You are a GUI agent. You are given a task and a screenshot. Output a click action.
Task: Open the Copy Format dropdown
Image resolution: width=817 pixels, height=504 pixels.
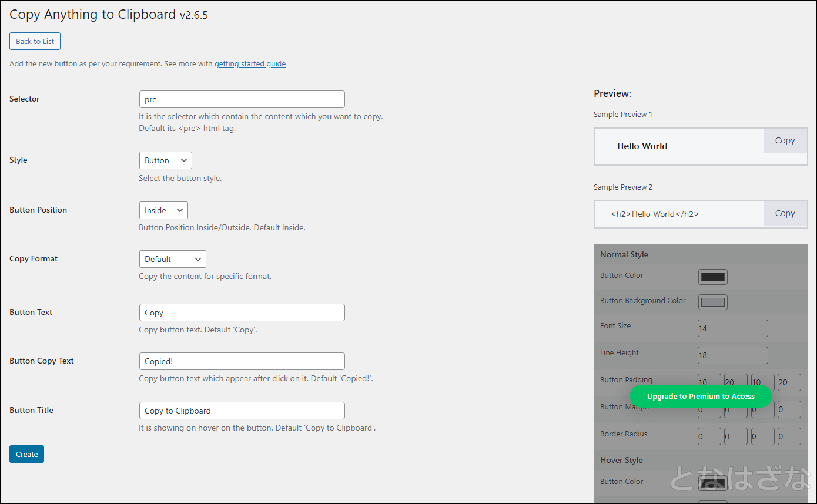coord(172,259)
